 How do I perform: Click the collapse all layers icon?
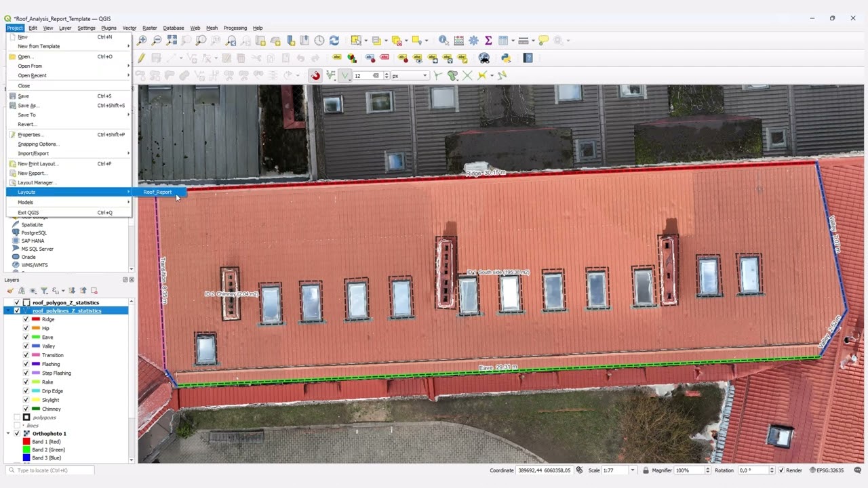point(83,291)
